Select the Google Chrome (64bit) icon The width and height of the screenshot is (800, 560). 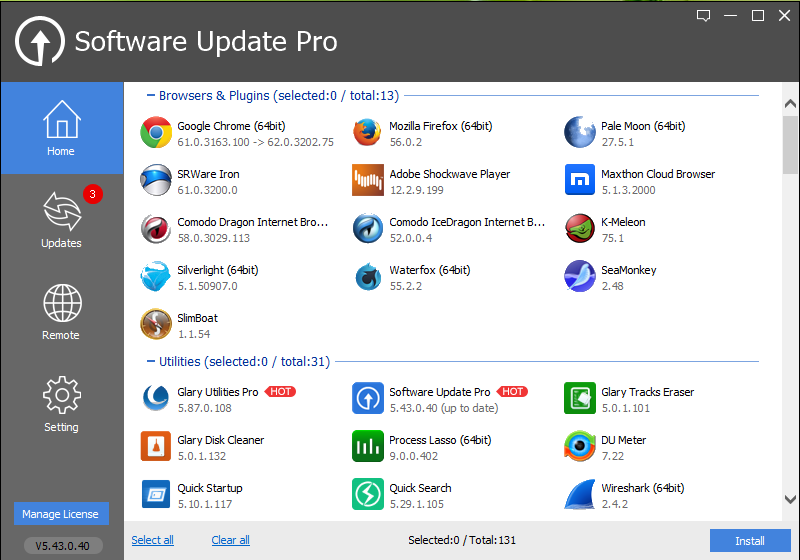tap(156, 133)
